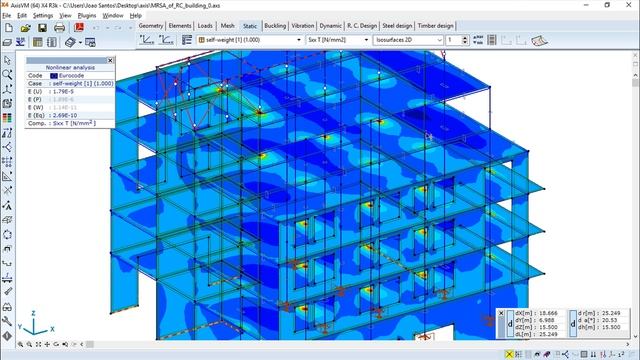Close the Nonlinear analysis info panel
The height and width of the screenshot is (360, 640).
[110, 60]
